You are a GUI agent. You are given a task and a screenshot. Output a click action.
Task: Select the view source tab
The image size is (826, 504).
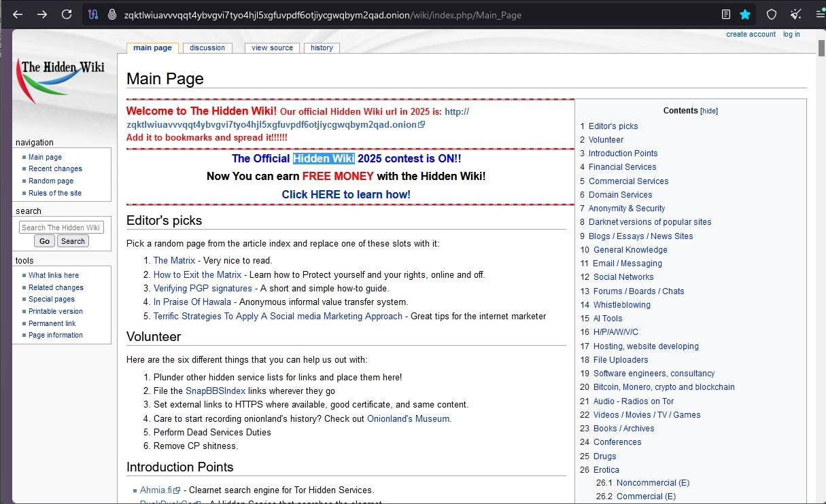point(272,48)
